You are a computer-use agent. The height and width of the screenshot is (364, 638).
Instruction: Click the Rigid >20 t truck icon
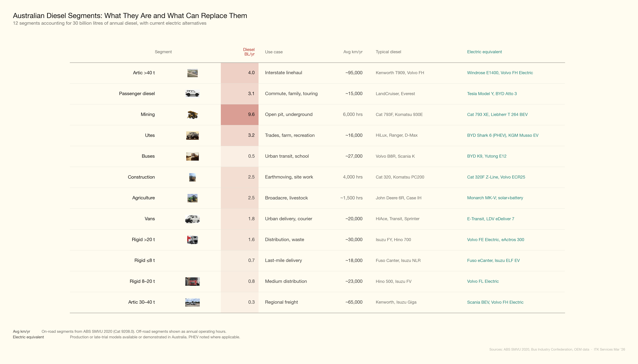192,240
